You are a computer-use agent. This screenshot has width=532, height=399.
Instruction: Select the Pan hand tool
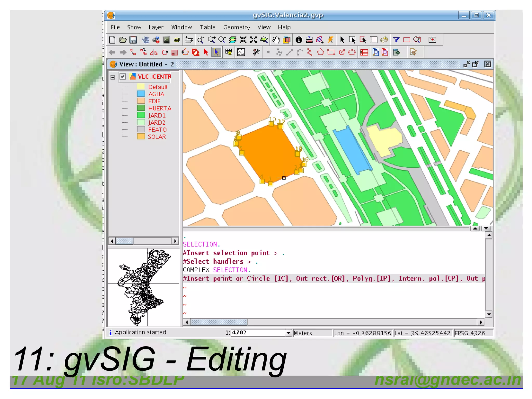(x=276, y=40)
